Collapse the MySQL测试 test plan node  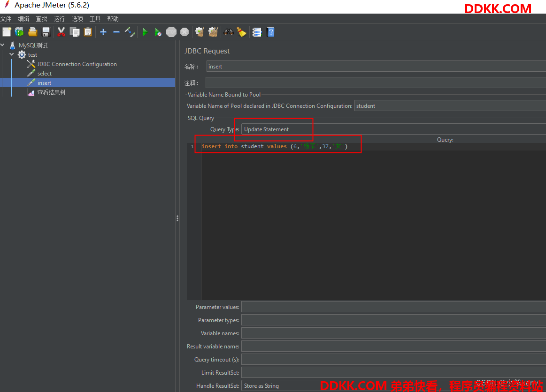pos(3,45)
